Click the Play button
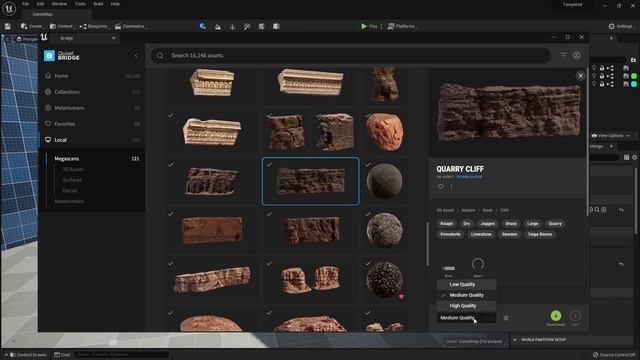The height and width of the screenshot is (360, 640). click(369, 26)
